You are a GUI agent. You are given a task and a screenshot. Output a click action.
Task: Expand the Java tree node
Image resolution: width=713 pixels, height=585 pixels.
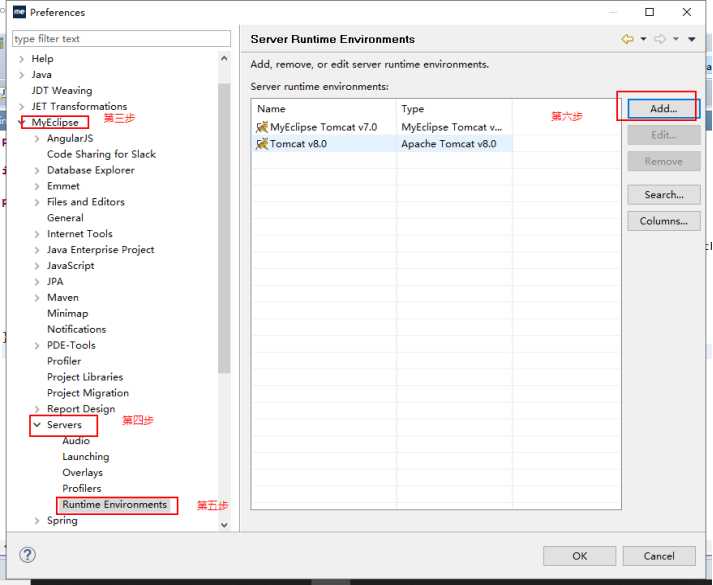21,75
